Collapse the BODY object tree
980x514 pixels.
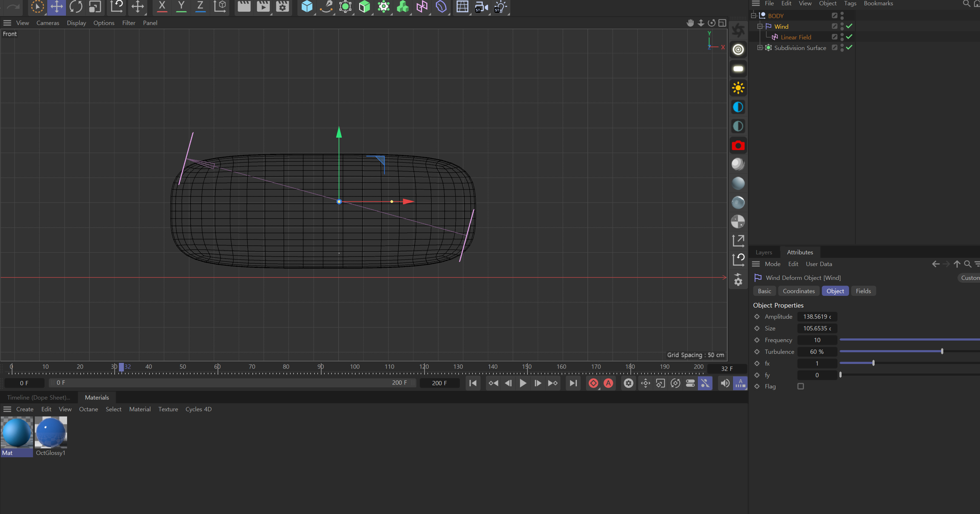coord(753,16)
